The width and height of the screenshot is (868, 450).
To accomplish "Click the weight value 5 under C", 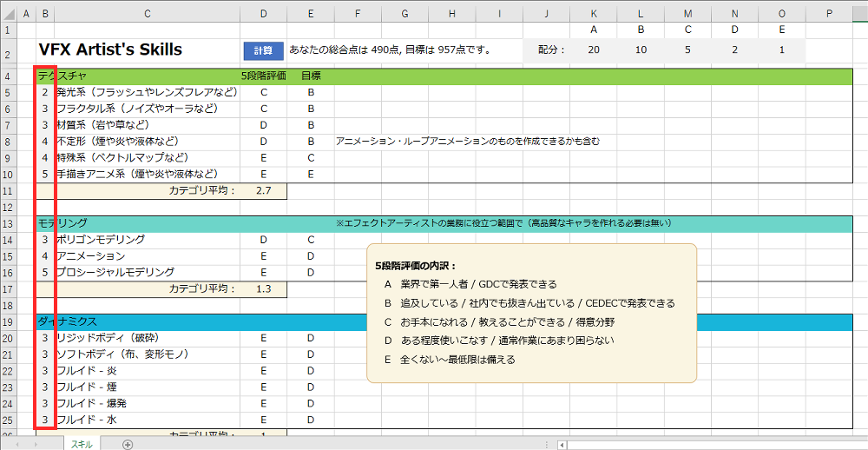I will (687, 50).
